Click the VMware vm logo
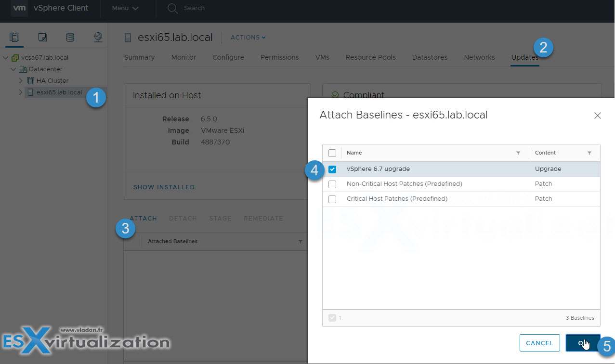The image size is (615, 364). pos(19,8)
